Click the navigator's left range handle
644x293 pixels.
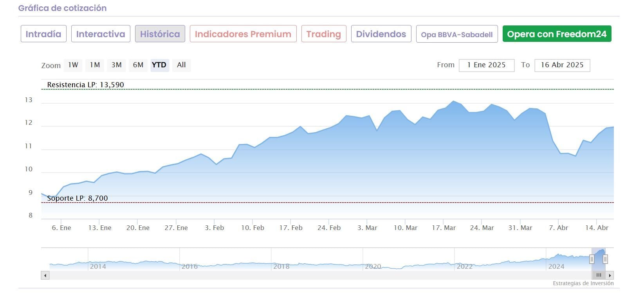(x=592, y=259)
